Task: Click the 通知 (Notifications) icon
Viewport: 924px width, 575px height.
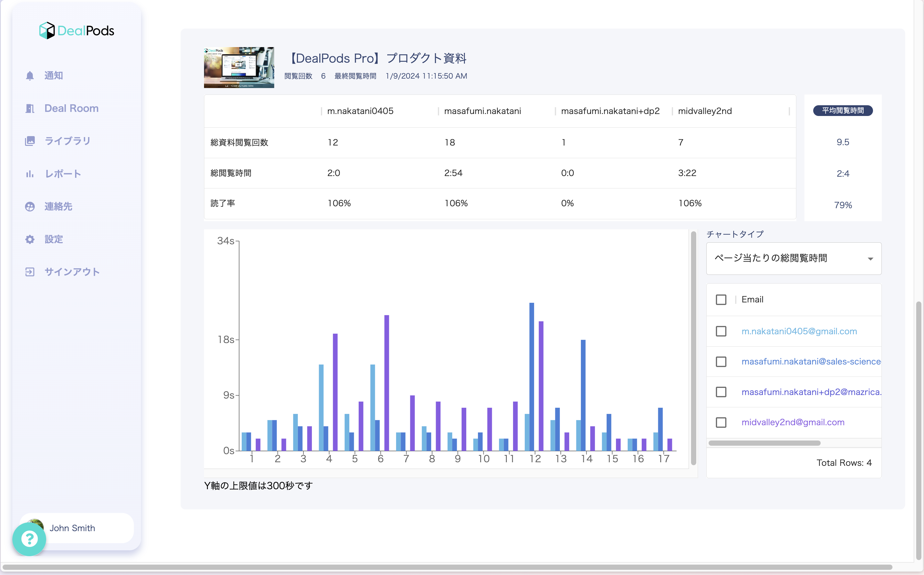Action: click(30, 75)
